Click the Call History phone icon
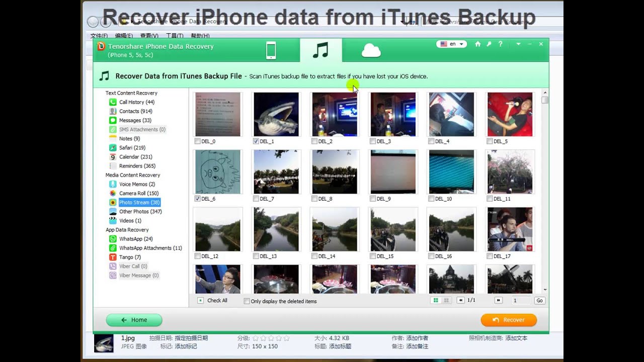 [x=113, y=102]
